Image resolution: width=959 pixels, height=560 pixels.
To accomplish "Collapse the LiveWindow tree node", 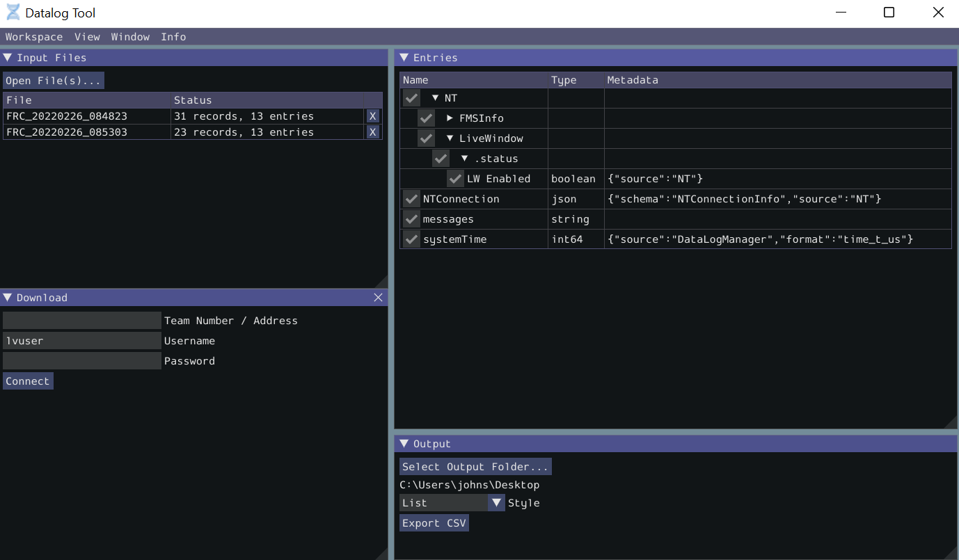I will 450,138.
